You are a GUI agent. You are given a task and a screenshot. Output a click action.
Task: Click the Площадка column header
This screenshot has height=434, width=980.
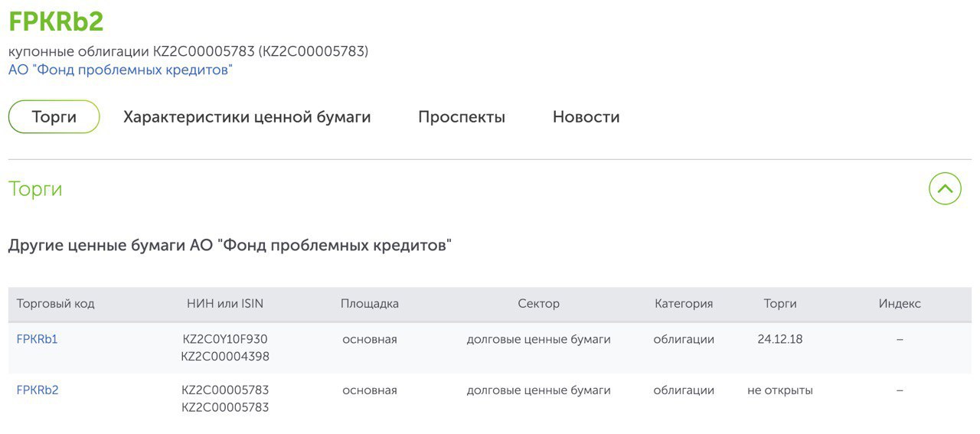[370, 304]
